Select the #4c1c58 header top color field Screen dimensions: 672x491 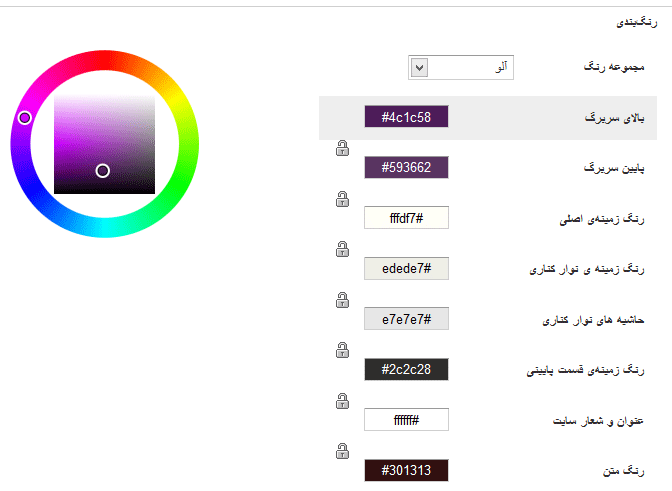pos(406,117)
